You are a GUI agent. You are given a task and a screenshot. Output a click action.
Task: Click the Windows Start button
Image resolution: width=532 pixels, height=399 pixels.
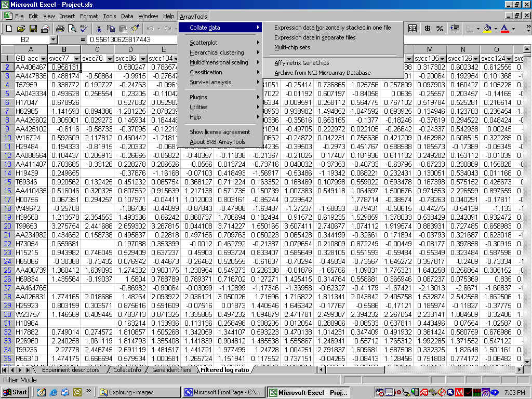(x=15, y=392)
